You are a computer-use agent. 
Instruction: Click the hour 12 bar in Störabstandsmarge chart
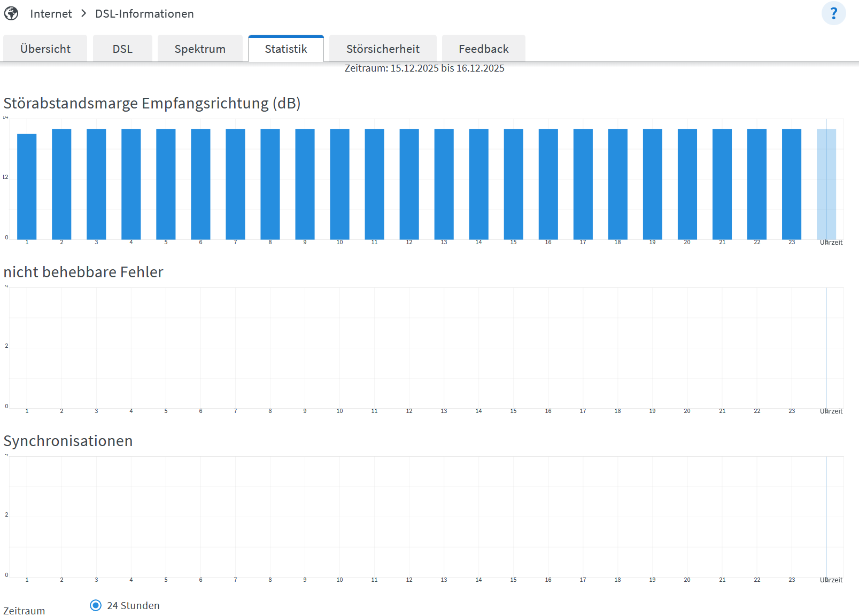pos(409,184)
